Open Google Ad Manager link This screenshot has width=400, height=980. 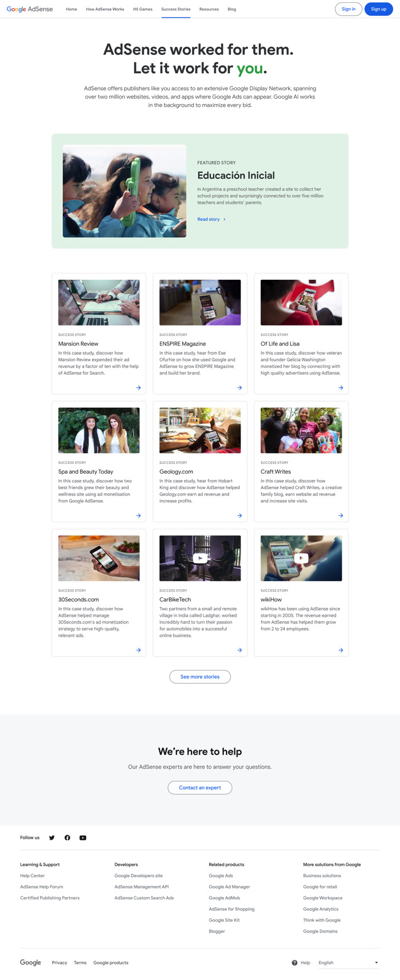click(230, 887)
